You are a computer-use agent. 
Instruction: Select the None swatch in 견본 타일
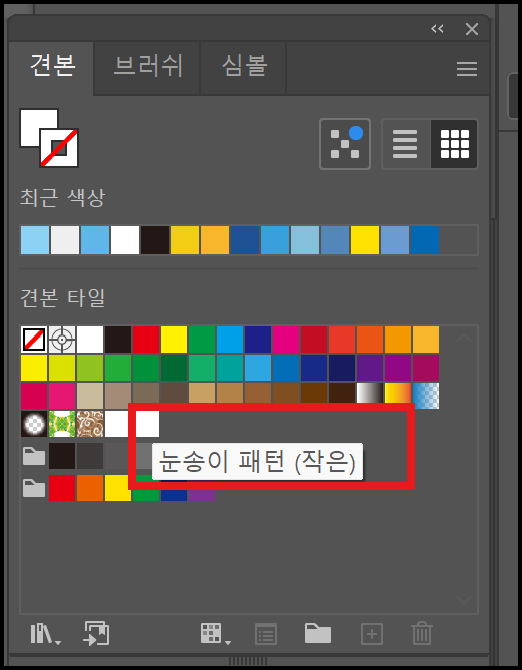(34, 340)
